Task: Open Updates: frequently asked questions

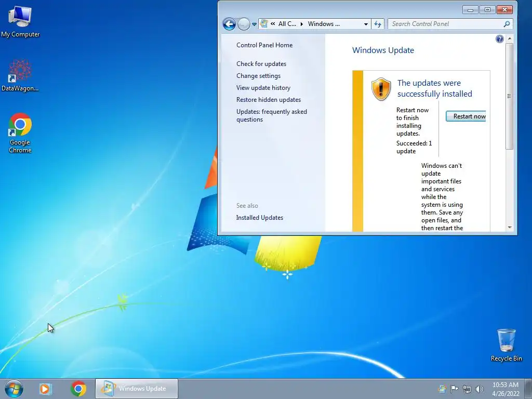Action: coord(271,115)
